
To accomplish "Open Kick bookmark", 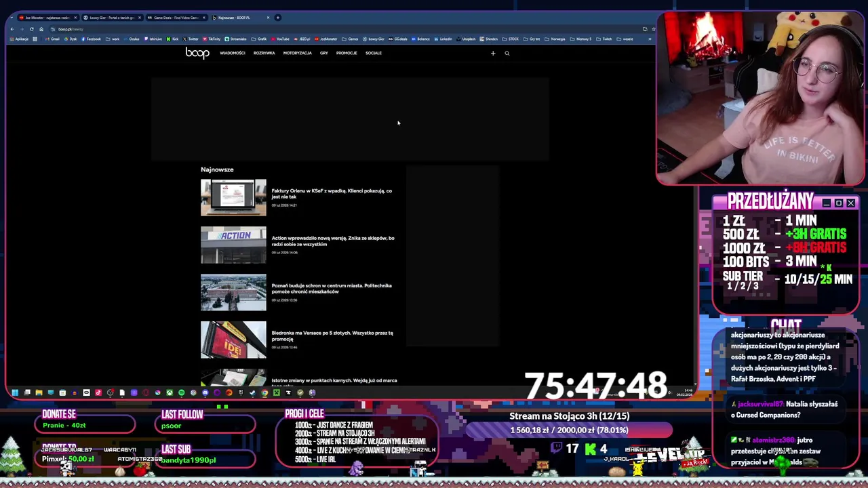I will [172, 39].
